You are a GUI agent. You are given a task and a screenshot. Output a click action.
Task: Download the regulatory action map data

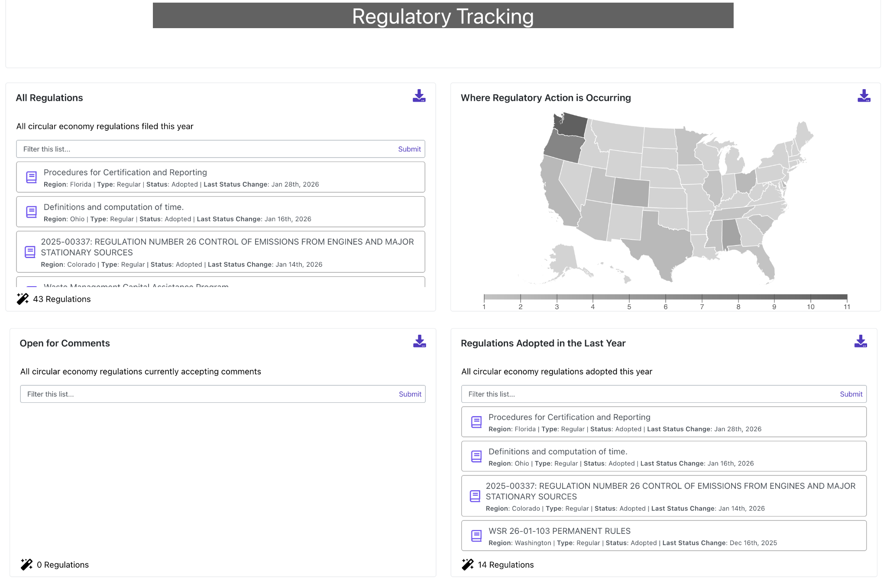[864, 96]
